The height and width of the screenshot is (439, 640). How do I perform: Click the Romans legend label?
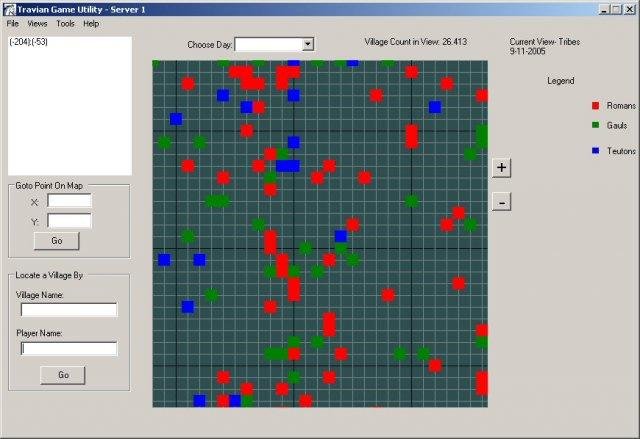621,106
